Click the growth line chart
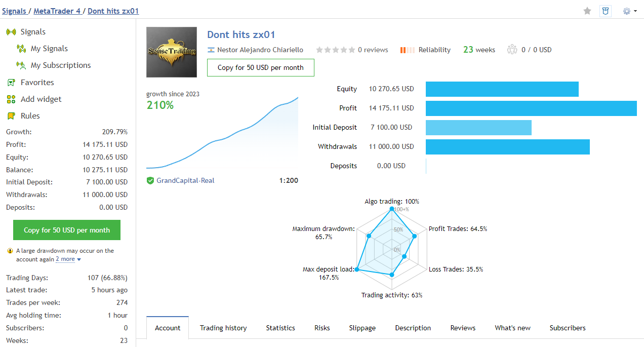Viewport: 644px width, 347px height. click(222, 134)
